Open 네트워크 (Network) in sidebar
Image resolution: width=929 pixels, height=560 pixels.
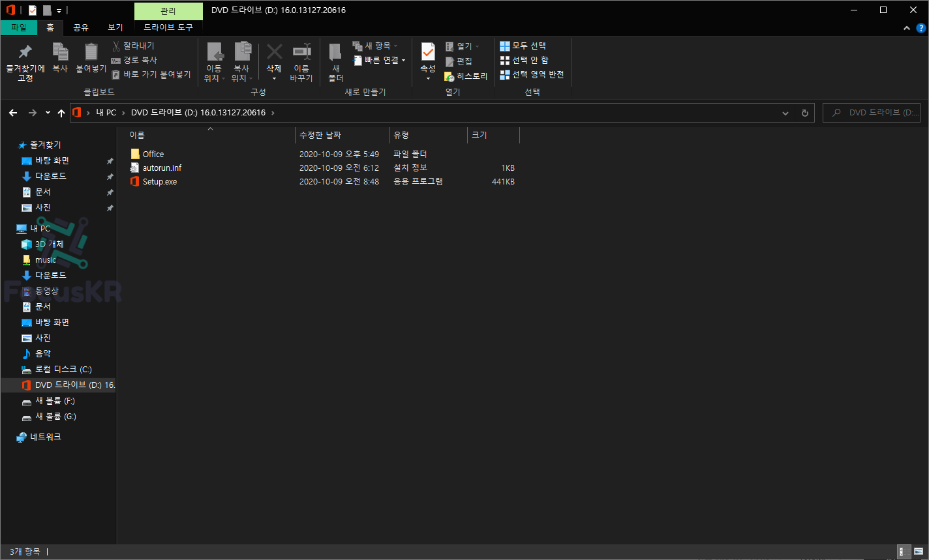38,437
